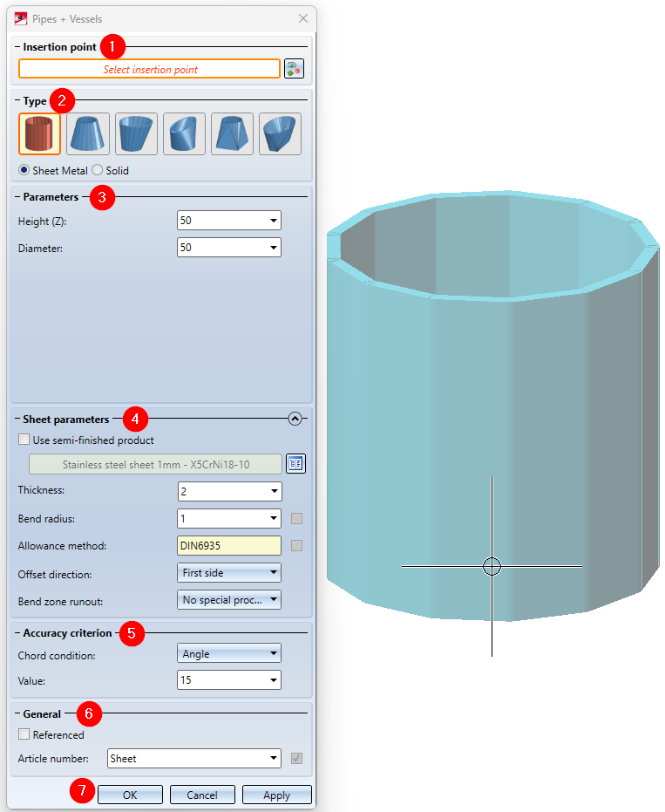Click the OK button
This screenshot has height=812, width=665.
(x=130, y=795)
